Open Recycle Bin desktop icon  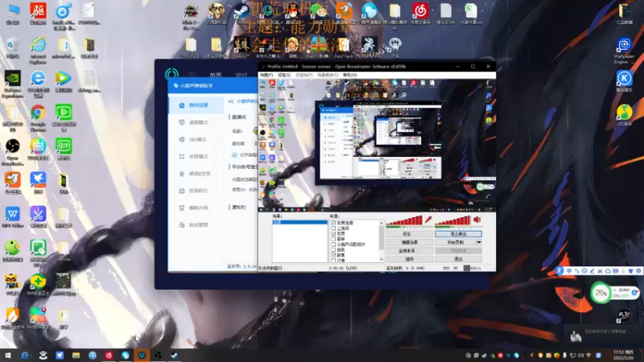point(13,47)
